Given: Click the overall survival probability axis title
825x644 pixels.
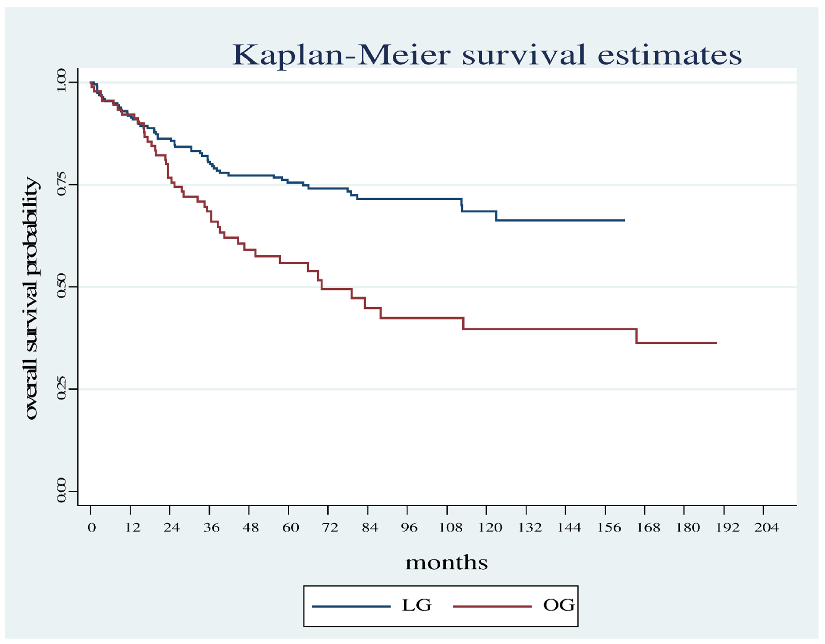Looking at the screenshot, I should pyautogui.click(x=32, y=298).
